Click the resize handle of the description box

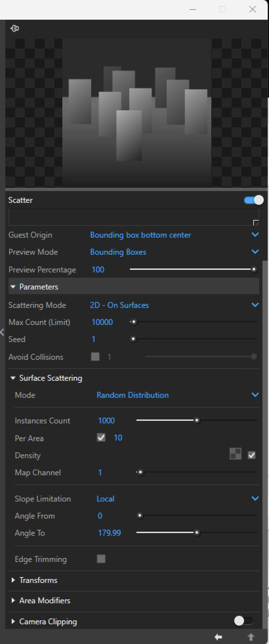[256, 223]
